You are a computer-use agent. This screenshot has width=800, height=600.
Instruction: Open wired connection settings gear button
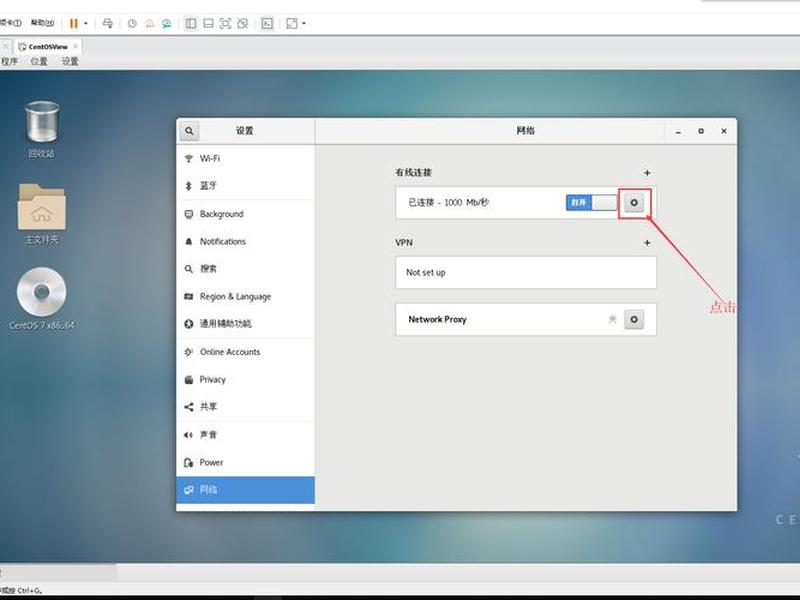pos(634,203)
